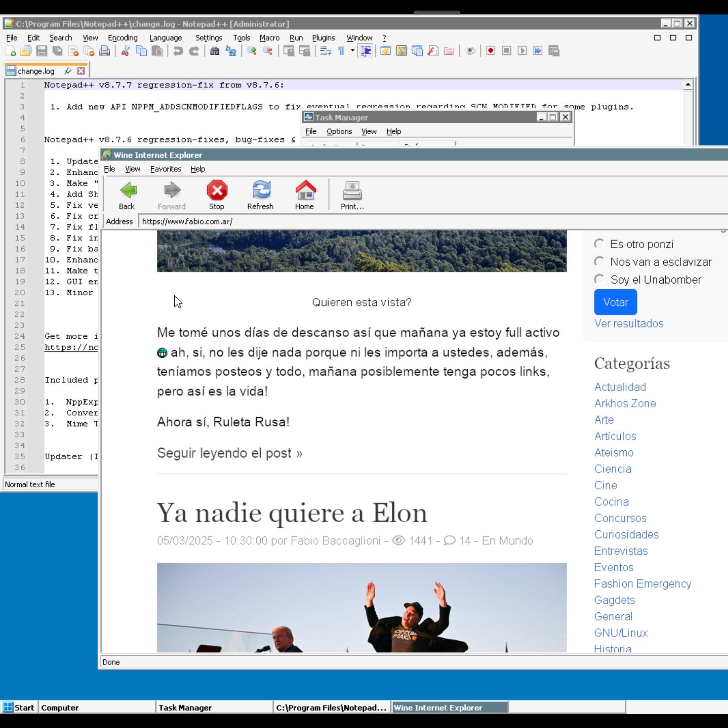Viewport: 728px width, 728px height.
Task: Toggle Show All Characters pilcrow icon
Action: point(341,51)
